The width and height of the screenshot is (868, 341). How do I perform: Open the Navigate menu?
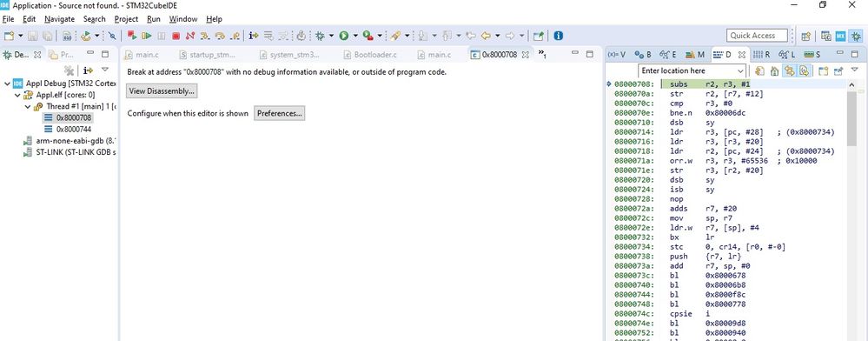[59, 19]
